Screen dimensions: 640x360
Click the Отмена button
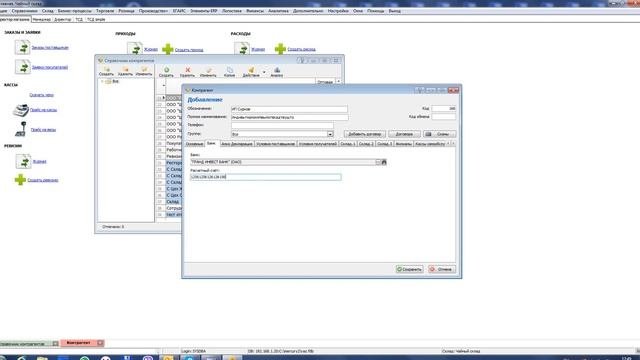(x=442, y=269)
